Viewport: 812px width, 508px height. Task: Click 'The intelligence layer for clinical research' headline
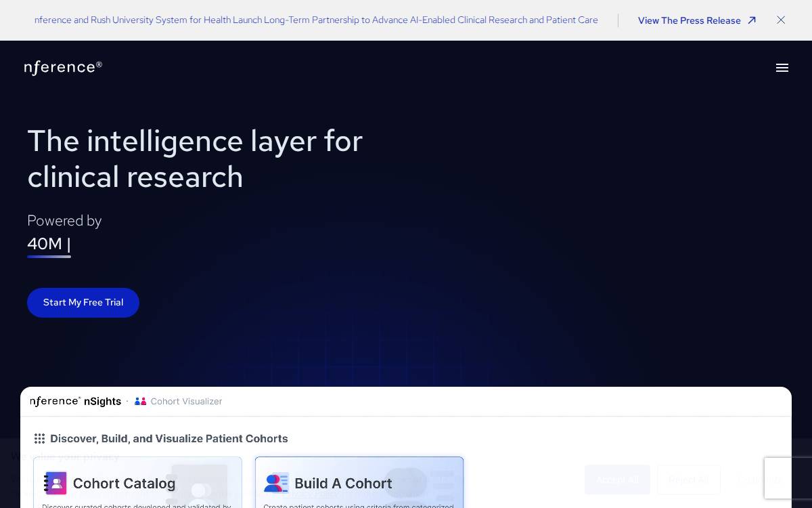tap(195, 159)
